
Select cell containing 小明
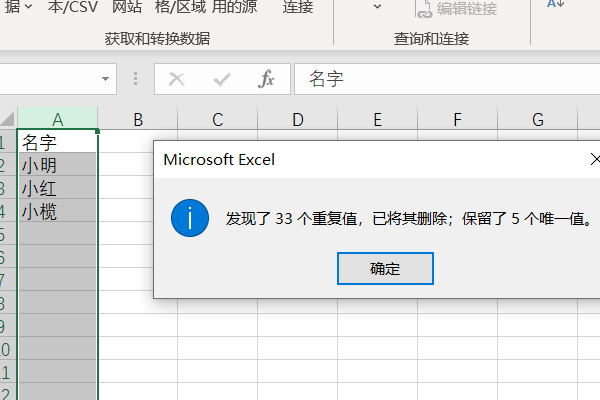pos(57,165)
